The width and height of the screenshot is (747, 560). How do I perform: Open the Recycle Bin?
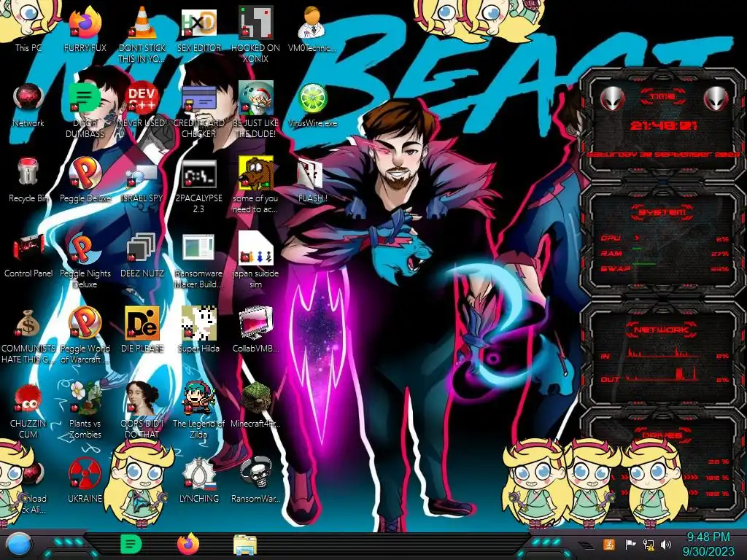point(28,180)
